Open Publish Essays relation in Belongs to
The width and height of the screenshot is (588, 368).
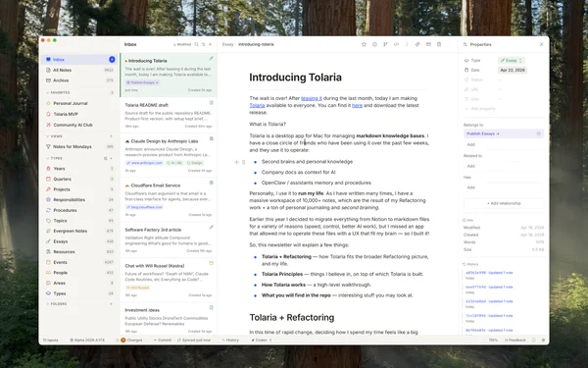point(504,133)
